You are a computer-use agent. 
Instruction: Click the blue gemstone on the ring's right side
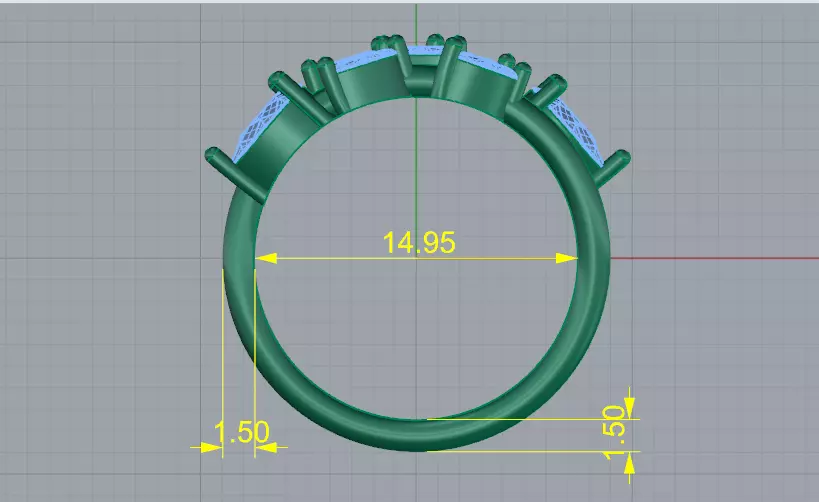pyautogui.click(x=577, y=128)
